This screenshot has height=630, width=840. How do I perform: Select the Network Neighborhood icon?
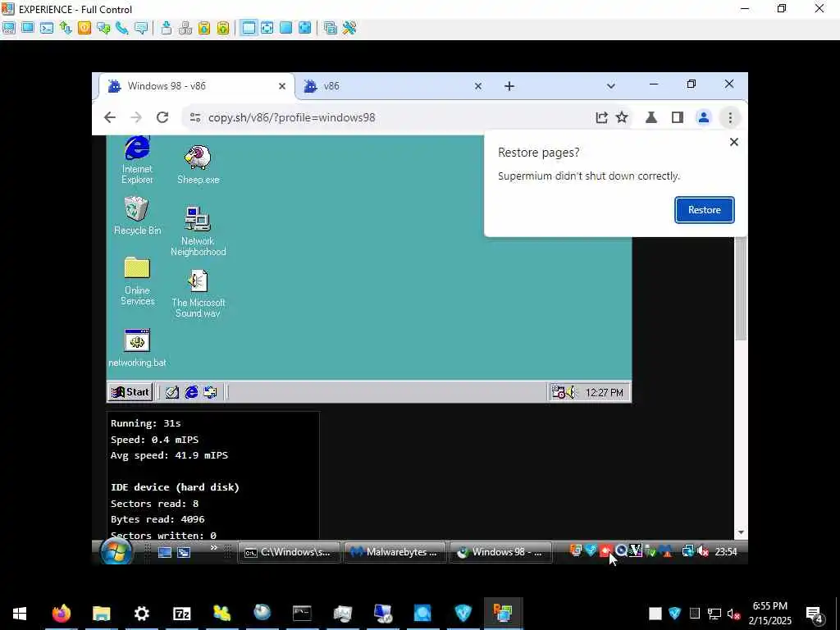click(x=199, y=231)
